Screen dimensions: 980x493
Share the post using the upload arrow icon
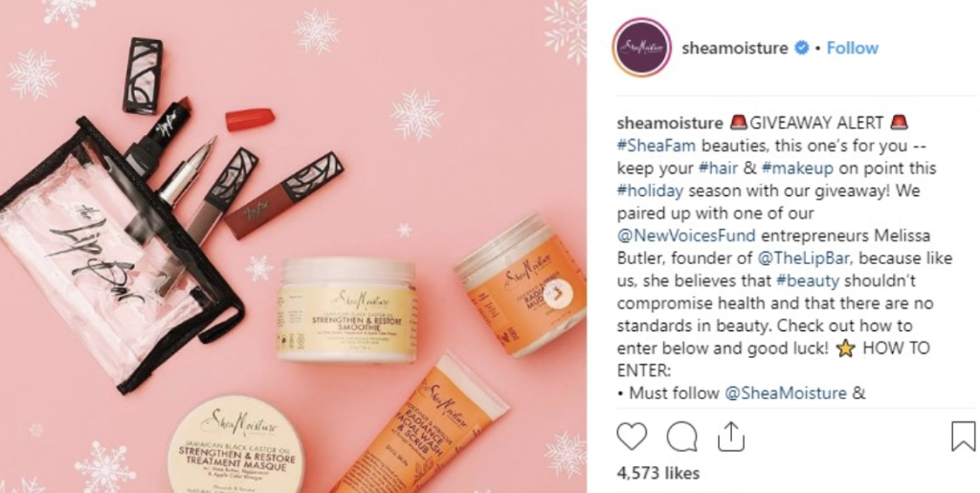click(730, 436)
